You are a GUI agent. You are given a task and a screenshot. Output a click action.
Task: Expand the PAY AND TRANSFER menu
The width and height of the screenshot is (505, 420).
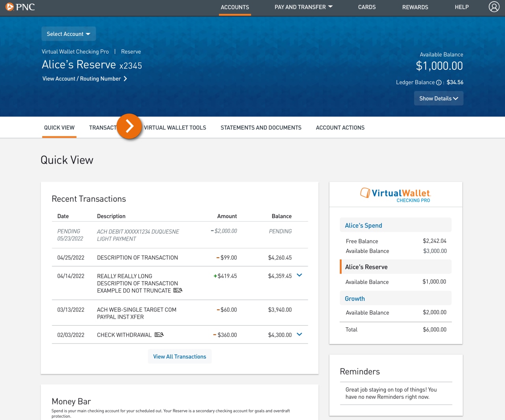pos(303,7)
